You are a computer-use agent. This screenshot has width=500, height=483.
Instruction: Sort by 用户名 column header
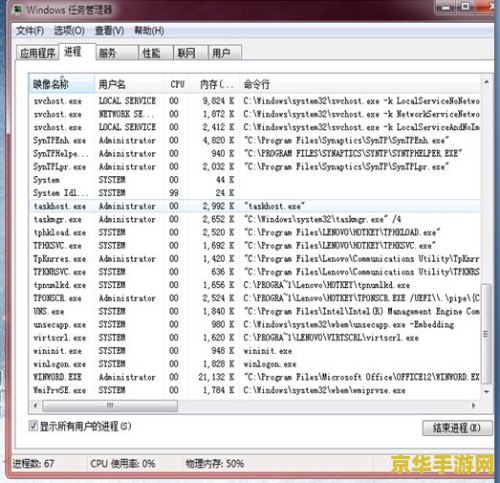click(x=129, y=84)
